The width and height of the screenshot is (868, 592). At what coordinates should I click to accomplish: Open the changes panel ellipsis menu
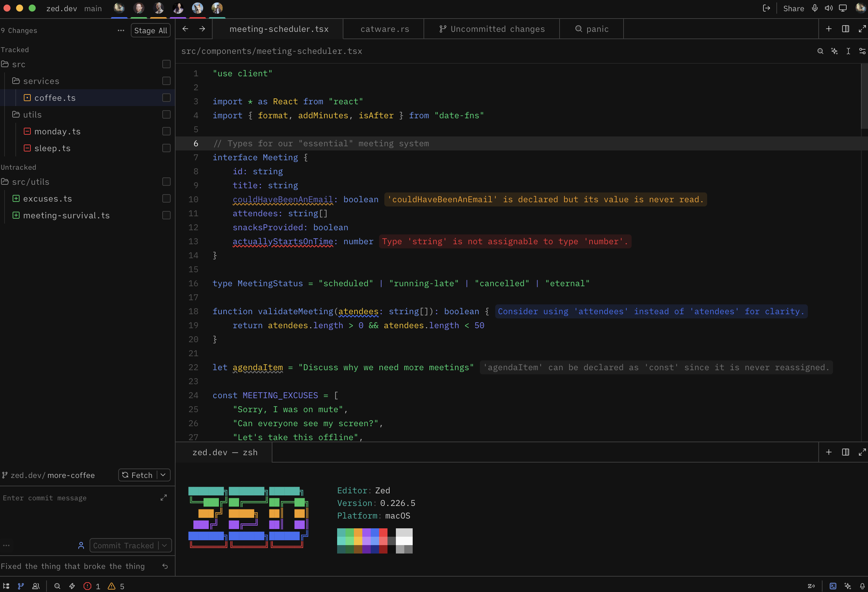[x=121, y=30]
